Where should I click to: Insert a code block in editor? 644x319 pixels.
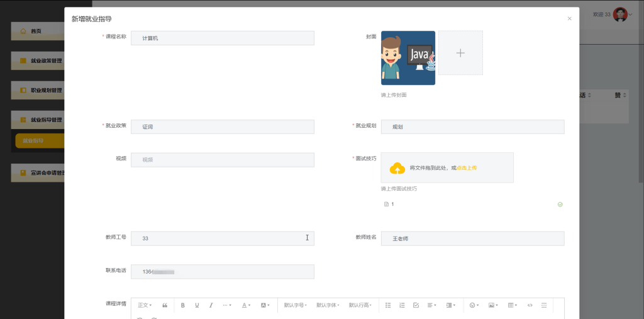coord(530,305)
